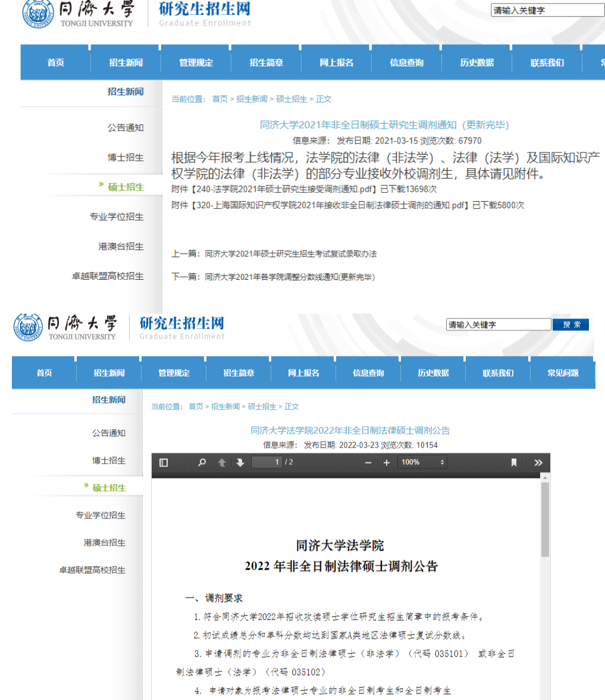Go to next PDF page arrow

point(240,462)
